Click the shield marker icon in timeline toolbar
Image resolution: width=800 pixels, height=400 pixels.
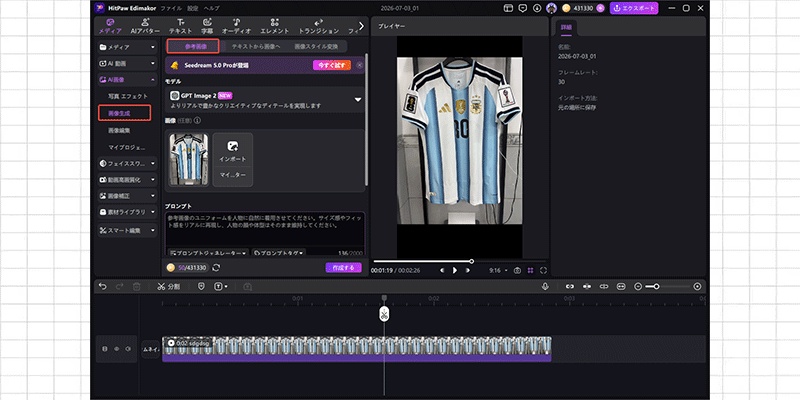201,287
